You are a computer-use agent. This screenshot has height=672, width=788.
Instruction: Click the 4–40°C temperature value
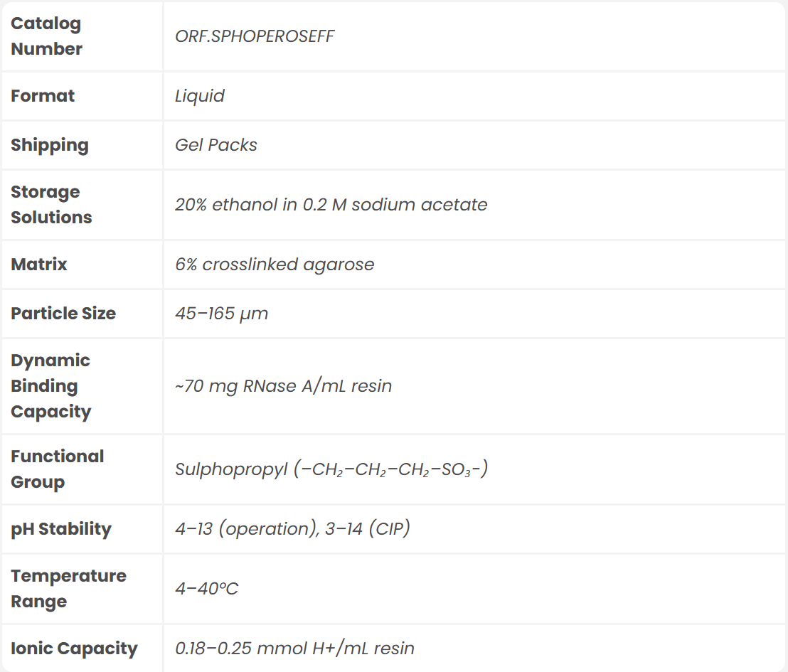pos(207,589)
